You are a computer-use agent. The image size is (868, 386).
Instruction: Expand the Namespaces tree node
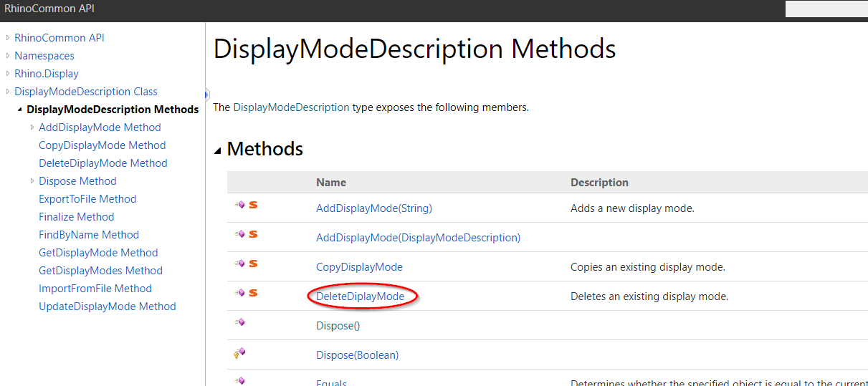8,56
